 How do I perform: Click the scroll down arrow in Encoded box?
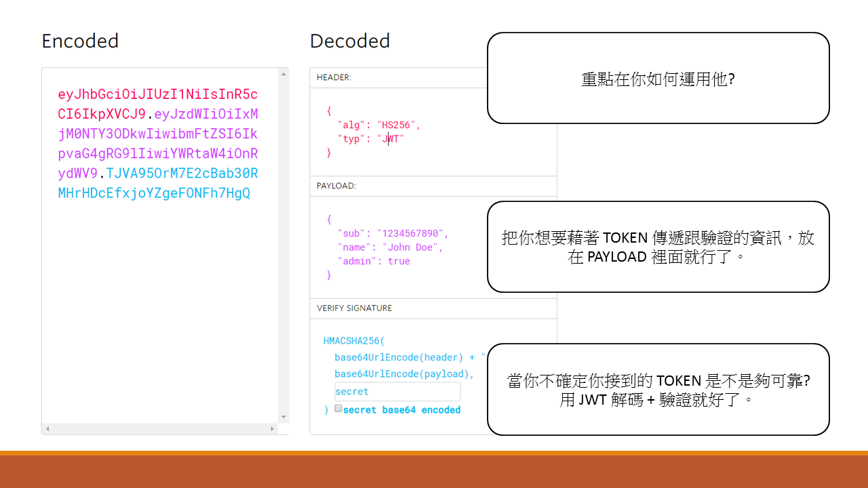284,418
